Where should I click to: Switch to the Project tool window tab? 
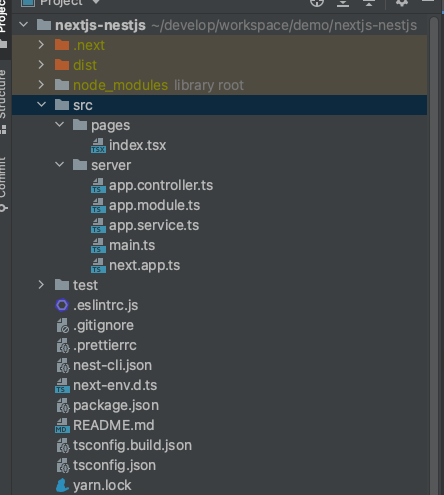(x=4, y=24)
